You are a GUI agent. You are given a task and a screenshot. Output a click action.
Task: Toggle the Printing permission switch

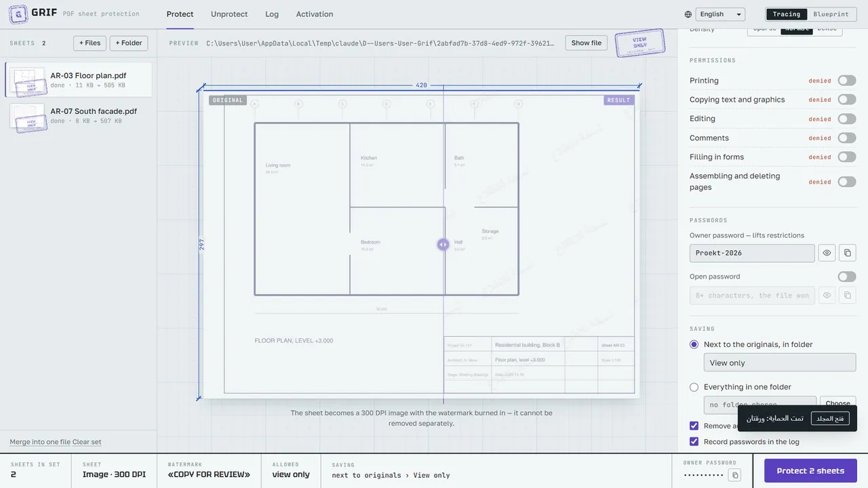[847, 81]
